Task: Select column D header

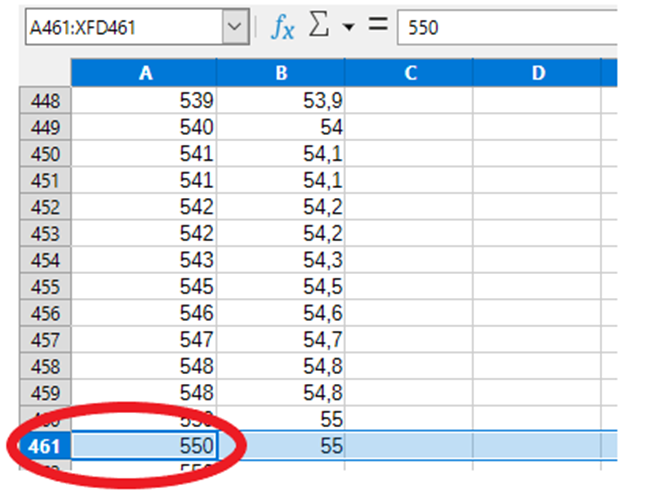Action: 537,73
